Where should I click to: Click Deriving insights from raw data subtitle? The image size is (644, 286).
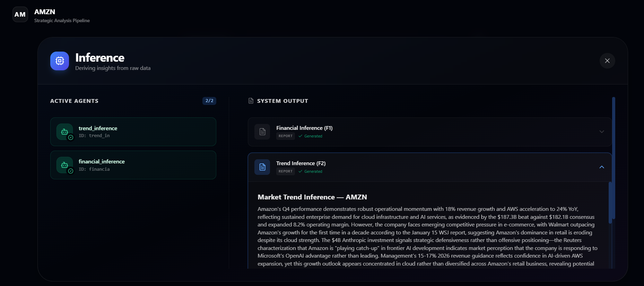(x=113, y=68)
